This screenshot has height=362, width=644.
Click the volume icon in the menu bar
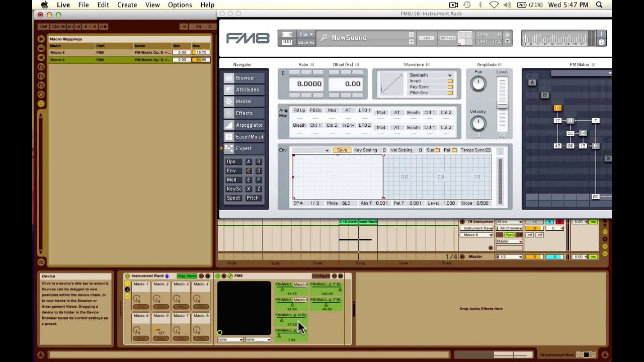tap(507, 5)
